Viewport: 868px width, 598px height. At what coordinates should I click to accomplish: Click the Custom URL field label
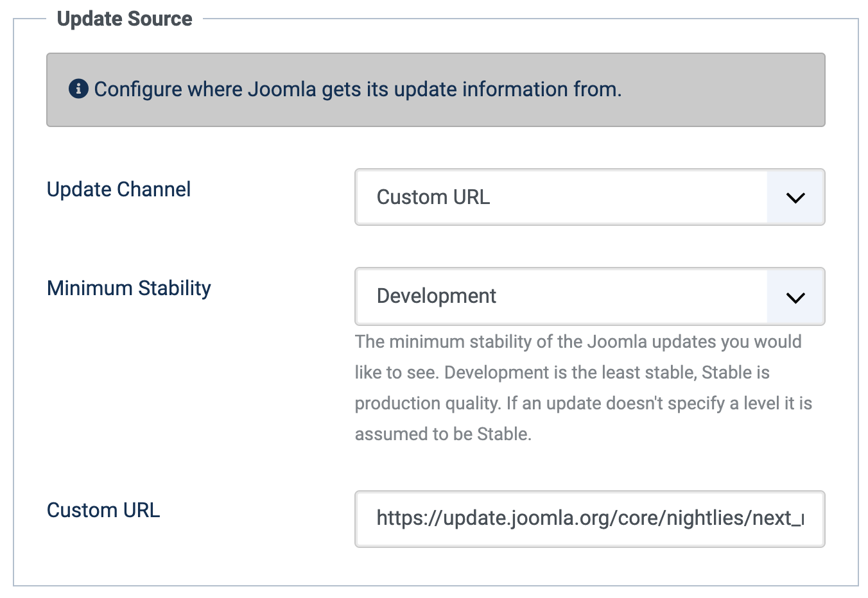(103, 510)
